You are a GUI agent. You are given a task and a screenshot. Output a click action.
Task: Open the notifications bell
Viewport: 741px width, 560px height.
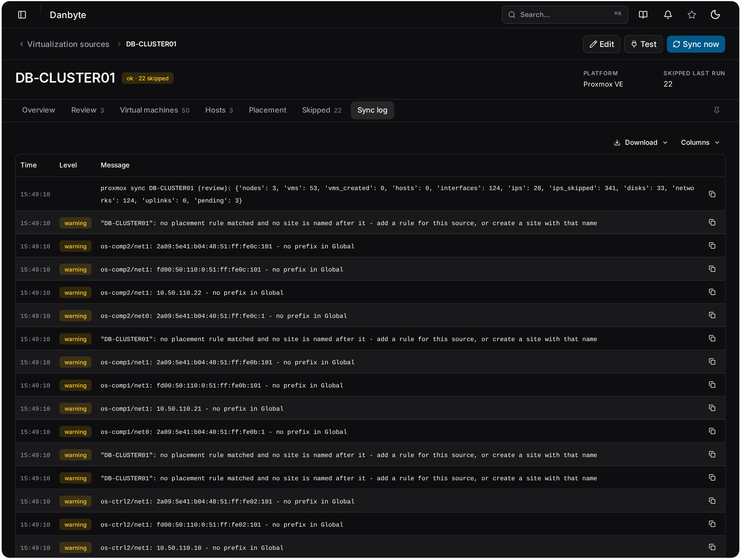coord(668,15)
